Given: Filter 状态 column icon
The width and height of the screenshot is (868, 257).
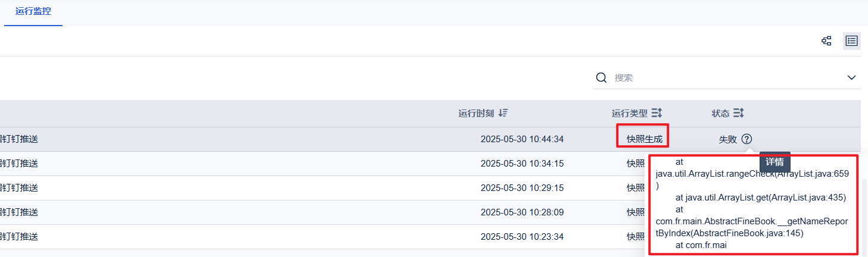Looking at the screenshot, I should [x=739, y=113].
